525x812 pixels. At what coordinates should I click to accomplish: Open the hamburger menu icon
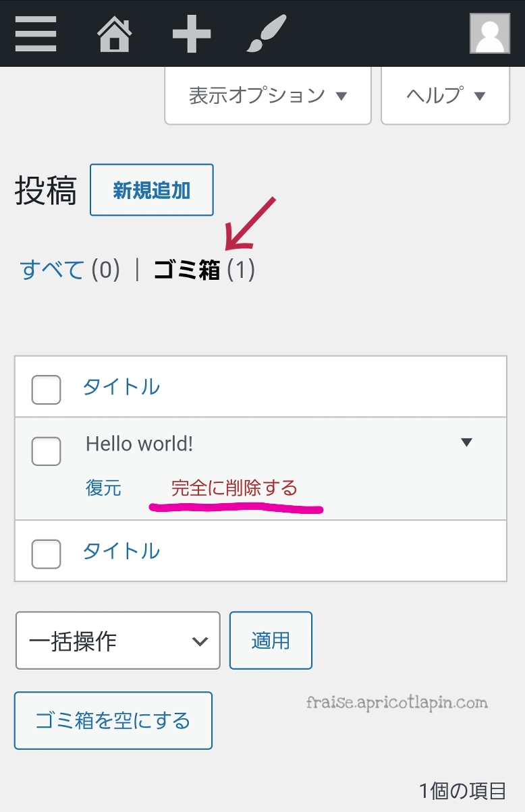point(36,34)
